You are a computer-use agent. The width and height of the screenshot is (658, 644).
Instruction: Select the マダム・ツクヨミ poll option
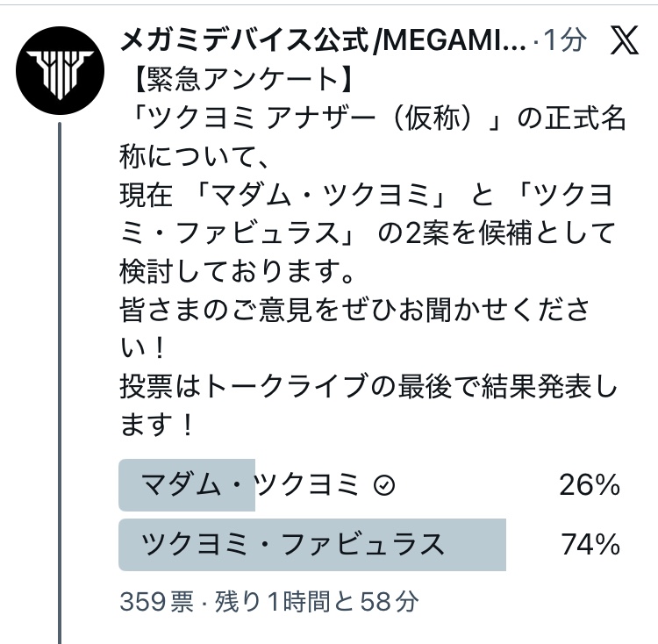(x=250, y=484)
